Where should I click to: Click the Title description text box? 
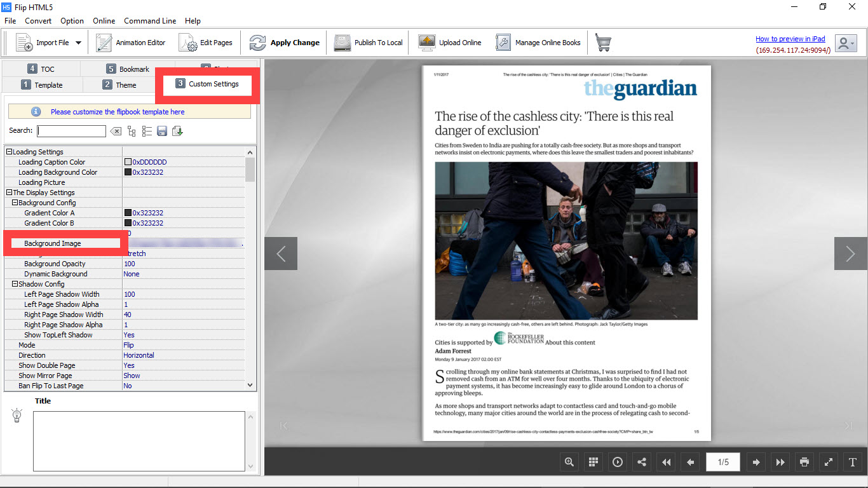[139, 441]
